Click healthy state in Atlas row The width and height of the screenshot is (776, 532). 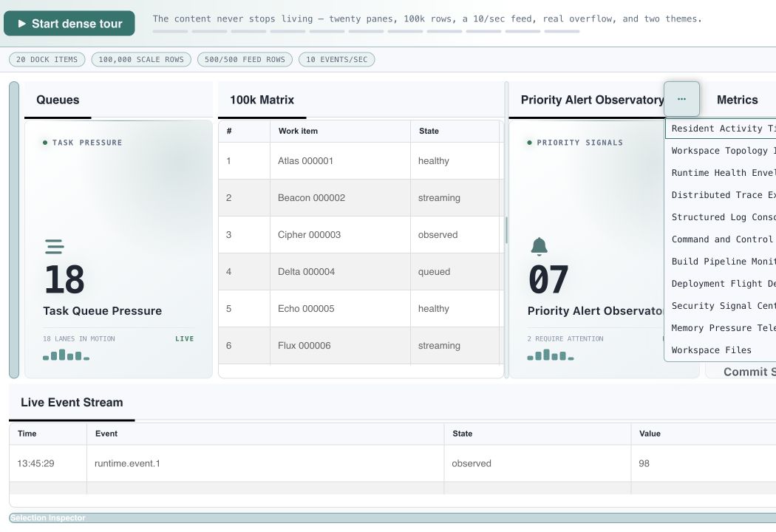tap(455, 161)
